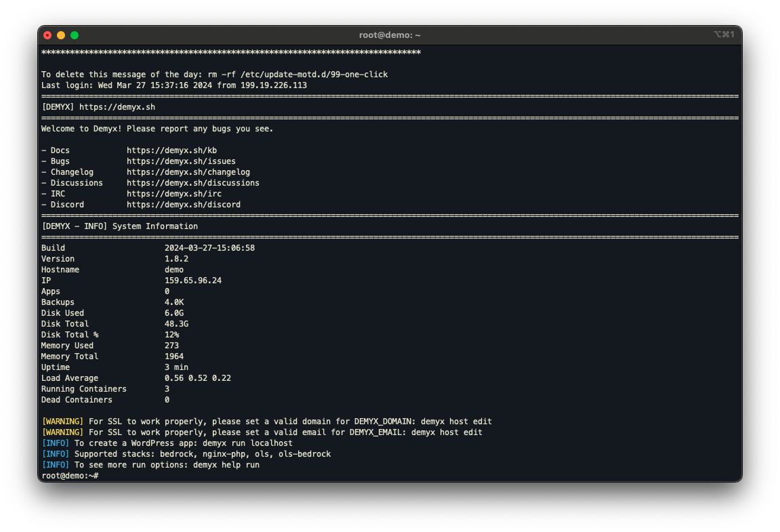This screenshot has height=532, width=780.
Task: Click the [DEMYX - INFO] System Information heading
Action: tap(120, 226)
